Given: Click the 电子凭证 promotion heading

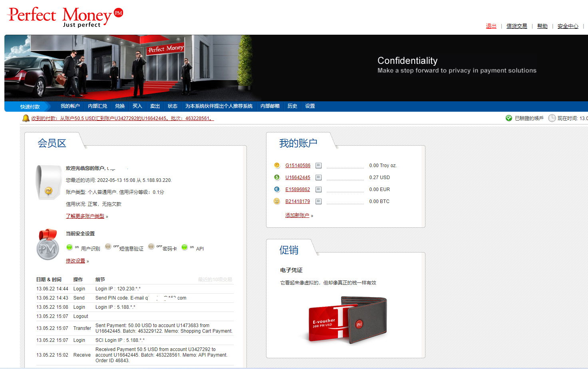Looking at the screenshot, I should click(291, 270).
